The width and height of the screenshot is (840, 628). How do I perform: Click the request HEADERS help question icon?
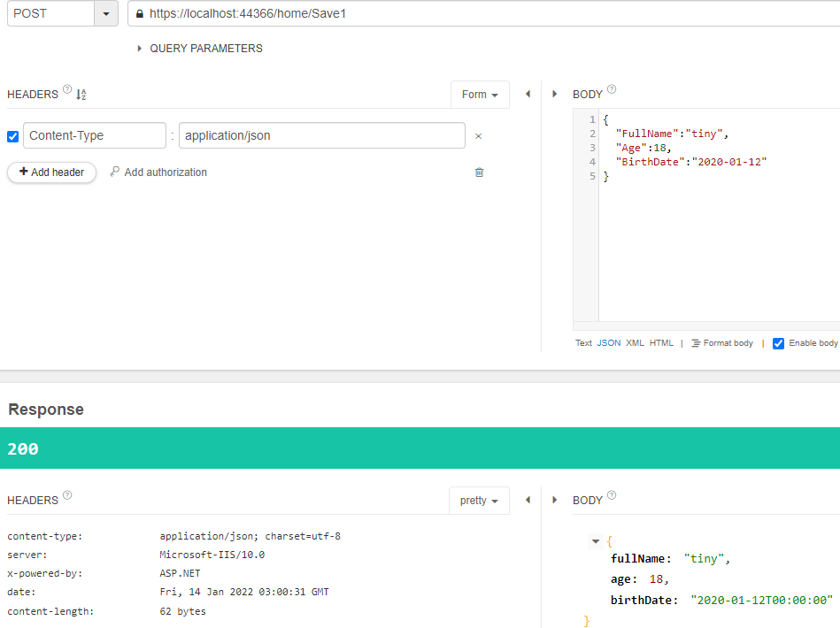point(67,88)
